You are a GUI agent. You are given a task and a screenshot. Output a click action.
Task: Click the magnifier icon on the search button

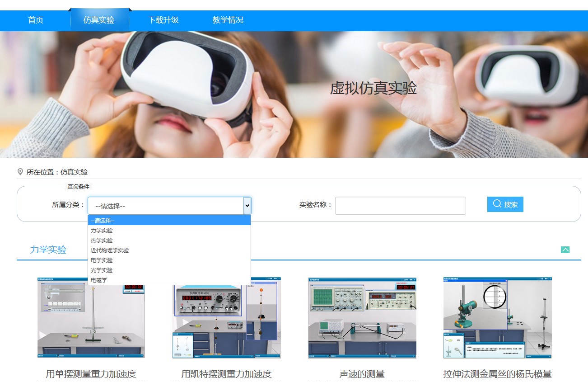[x=497, y=204]
